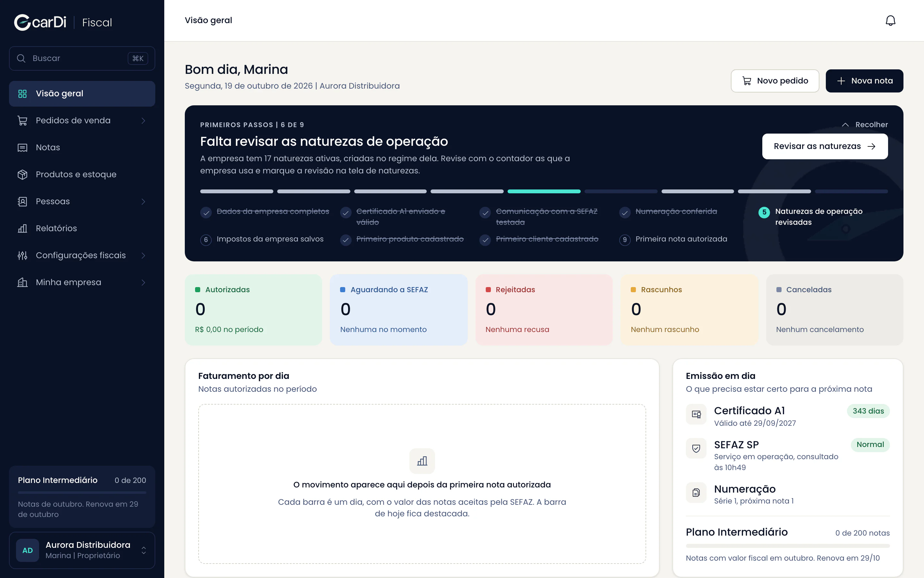This screenshot has width=924, height=578.
Task: Click the Configurações fiscais sliders icon
Action: tap(22, 255)
